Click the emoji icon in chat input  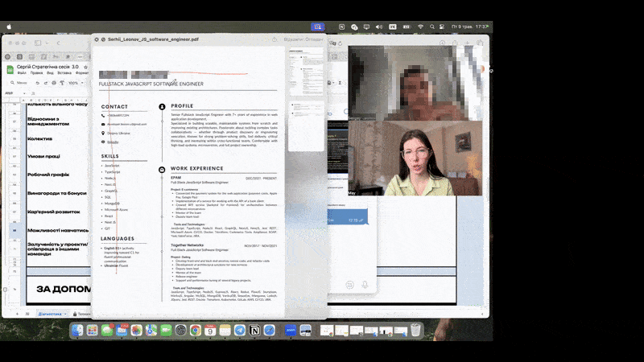(349, 285)
